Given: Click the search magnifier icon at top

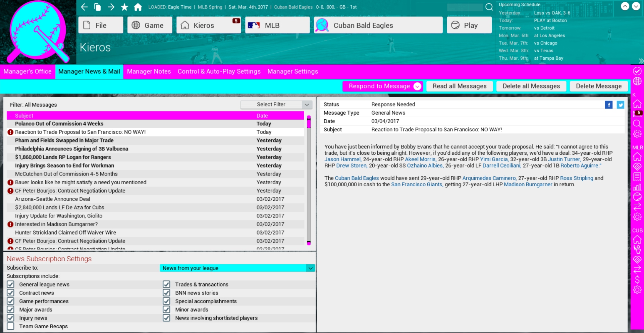Looking at the screenshot, I should coord(489,7).
